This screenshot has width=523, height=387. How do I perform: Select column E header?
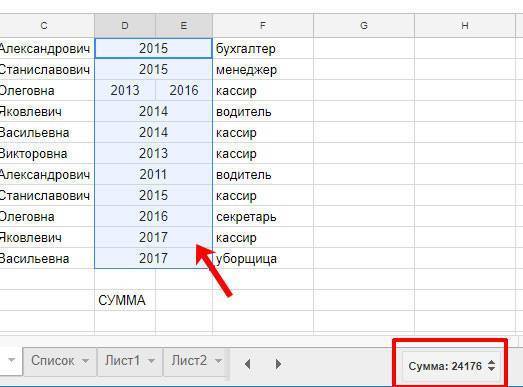pyautogui.click(x=184, y=26)
